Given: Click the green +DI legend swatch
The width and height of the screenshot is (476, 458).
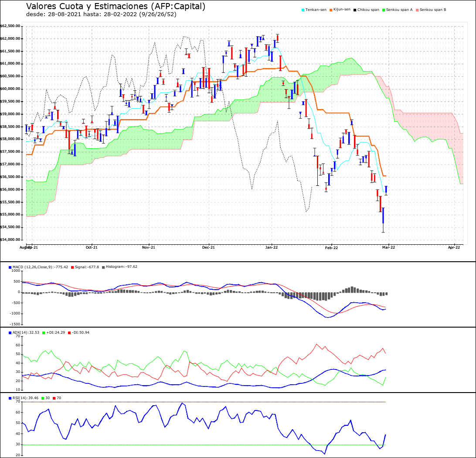Looking at the screenshot, I should click(x=44, y=333).
